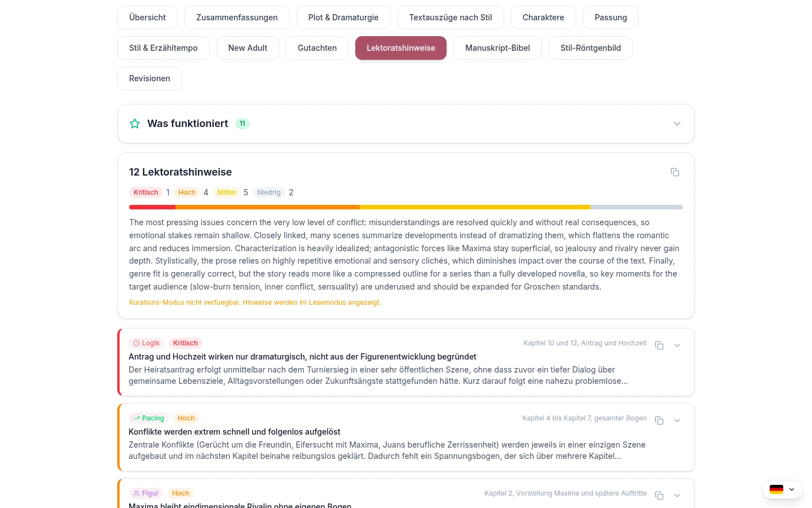This screenshot has height=508, width=812.
Task: Expand the 'Was funktioniert' section
Action: (x=677, y=124)
